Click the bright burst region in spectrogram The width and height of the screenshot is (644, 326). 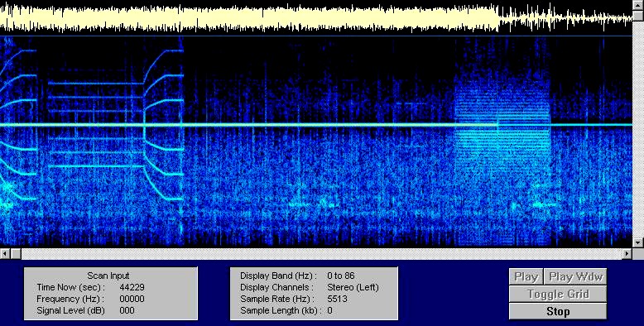tap(502, 123)
